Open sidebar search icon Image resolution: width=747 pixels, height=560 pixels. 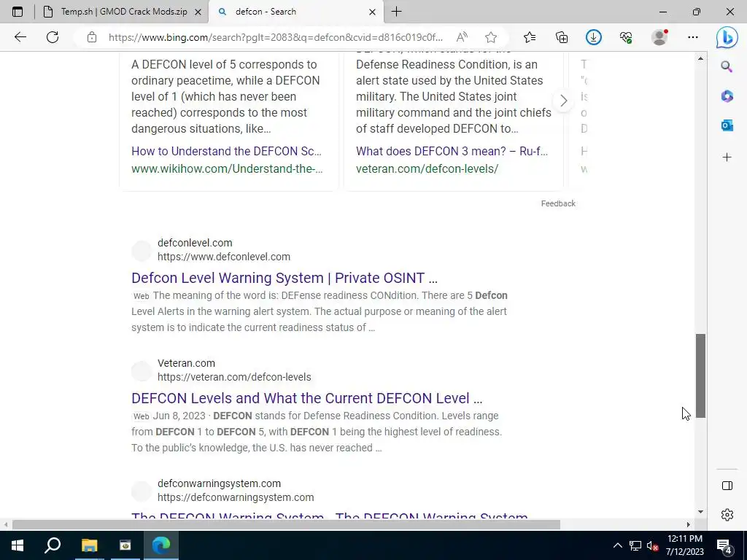(x=727, y=66)
